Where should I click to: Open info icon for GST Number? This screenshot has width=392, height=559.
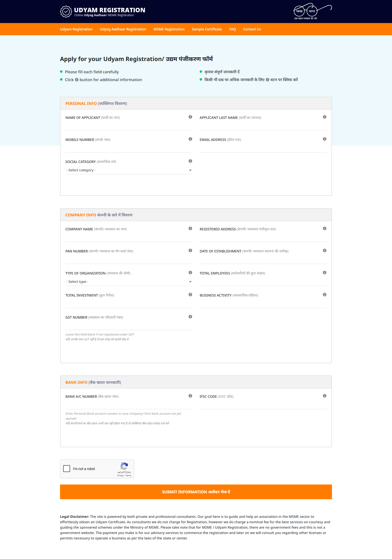190,317
